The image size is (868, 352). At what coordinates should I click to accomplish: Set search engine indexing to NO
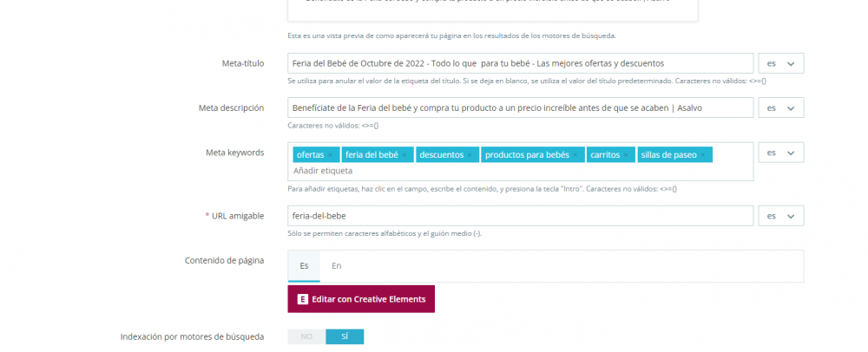pyautogui.click(x=306, y=336)
